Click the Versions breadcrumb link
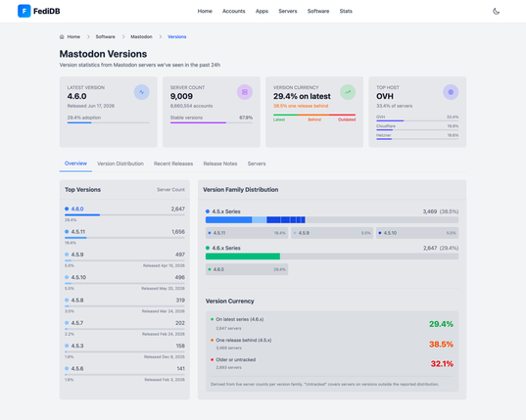This screenshot has width=526, height=420. click(x=176, y=37)
